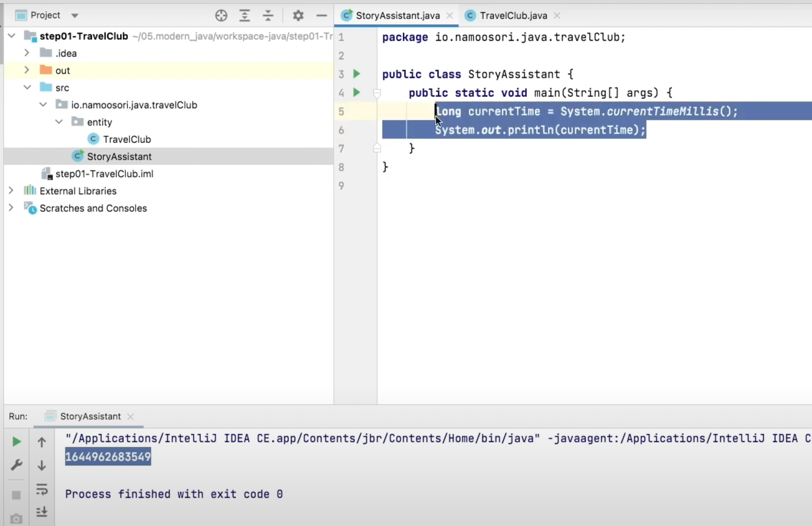Toggle scroll to end in Run console
Image resolution: width=812 pixels, height=526 pixels.
click(42, 512)
